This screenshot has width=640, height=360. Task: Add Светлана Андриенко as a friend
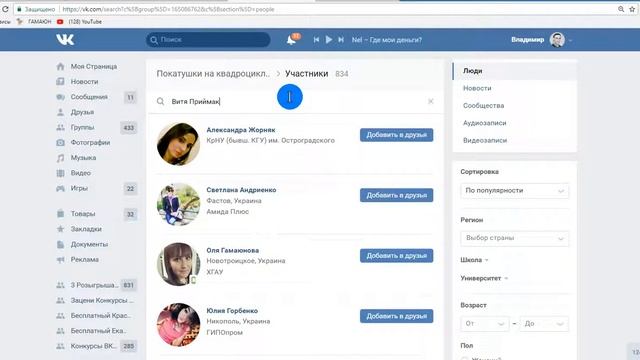[x=396, y=195]
